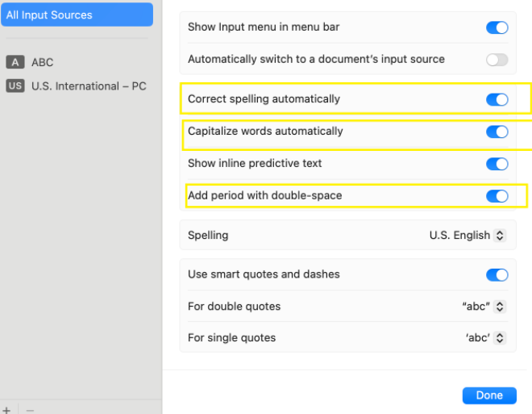Click the 'Correct spelling automatically' label
532x414 pixels.
(x=264, y=98)
